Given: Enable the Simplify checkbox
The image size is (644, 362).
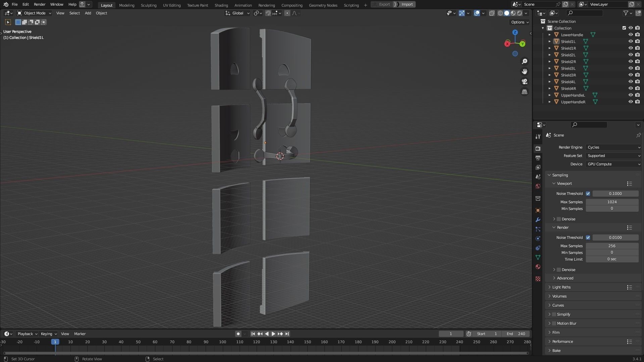Looking at the screenshot, I should 554,314.
